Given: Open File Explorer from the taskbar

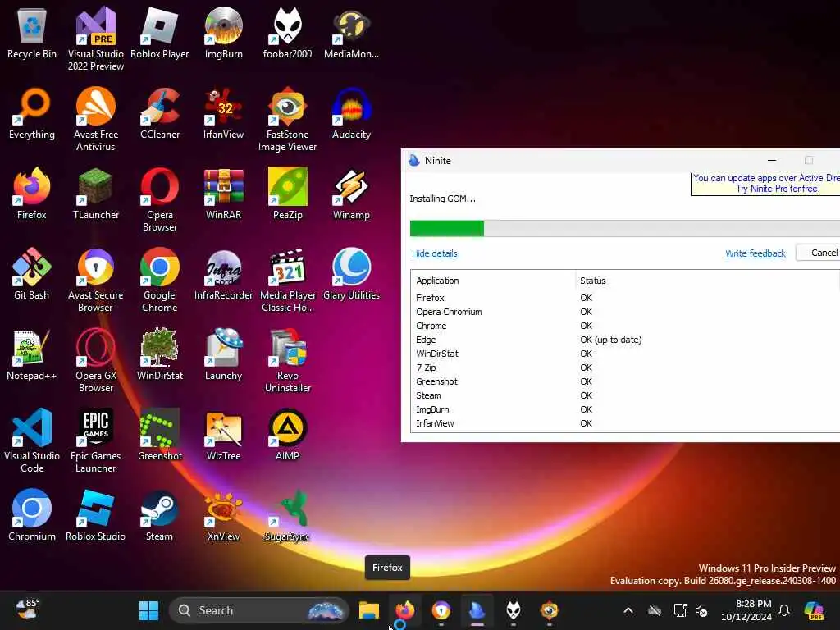Looking at the screenshot, I should [x=369, y=610].
